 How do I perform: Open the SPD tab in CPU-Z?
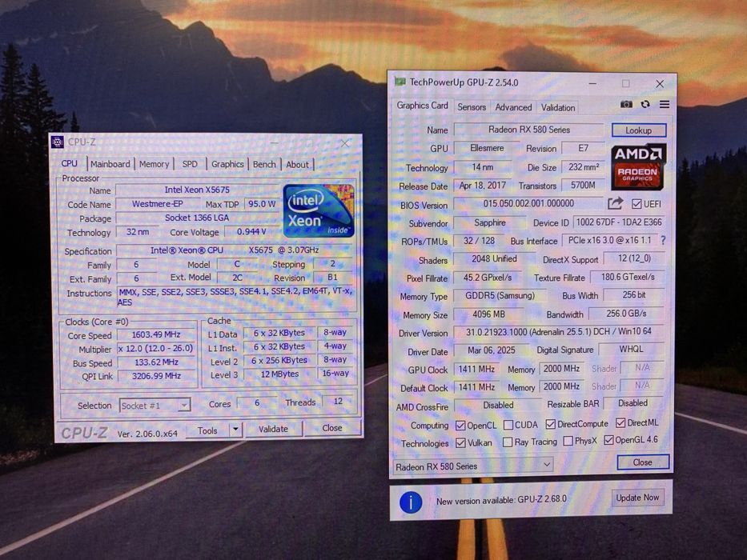coord(190,164)
